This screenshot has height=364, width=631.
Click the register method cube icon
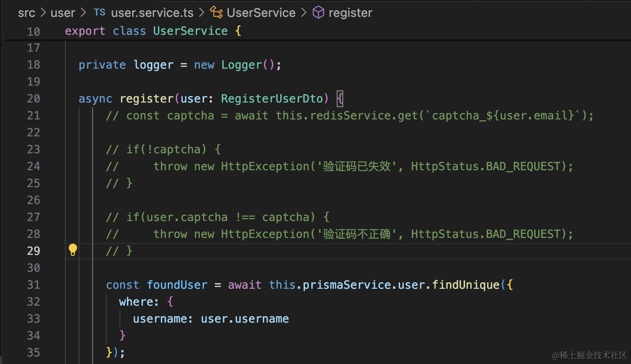(318, 13)
